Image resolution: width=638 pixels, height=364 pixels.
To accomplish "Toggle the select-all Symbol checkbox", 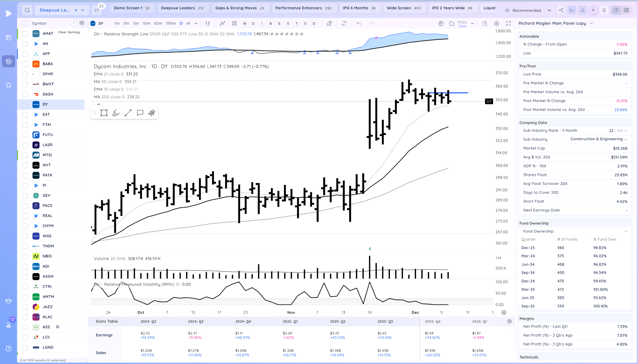I will (x=25, y=23).
